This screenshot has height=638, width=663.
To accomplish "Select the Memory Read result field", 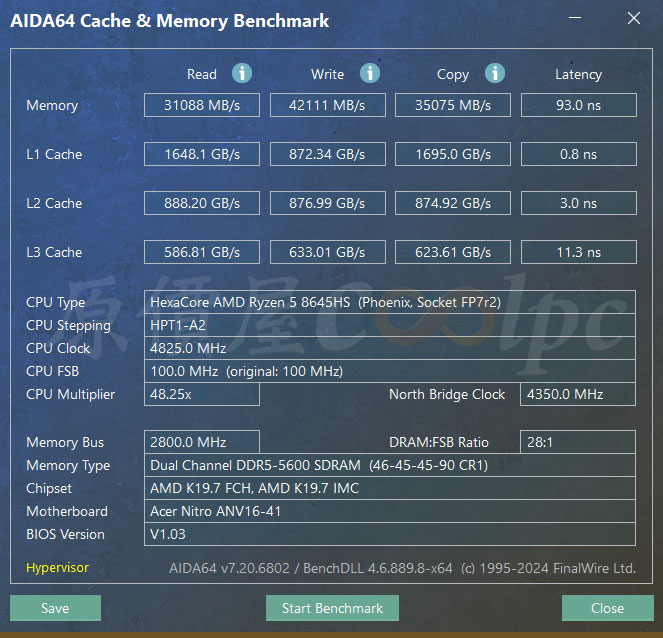I will (x=202, y=105).
